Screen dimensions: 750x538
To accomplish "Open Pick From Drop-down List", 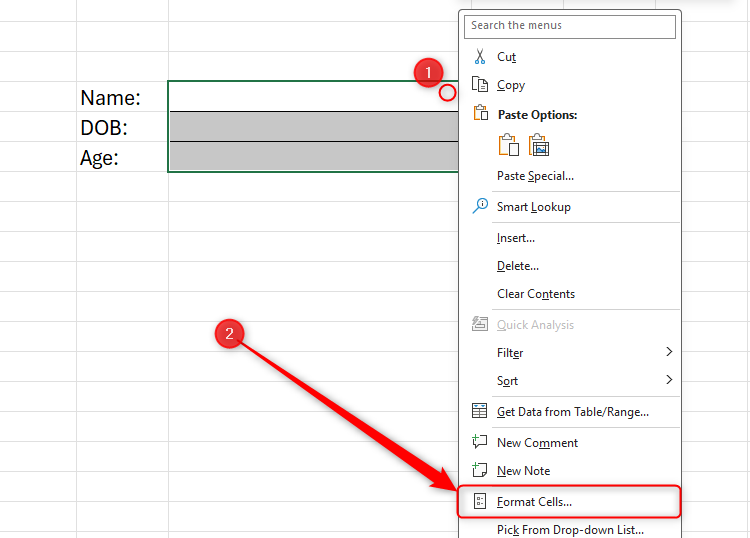I will pyautogui.click(x=569, y=530).
